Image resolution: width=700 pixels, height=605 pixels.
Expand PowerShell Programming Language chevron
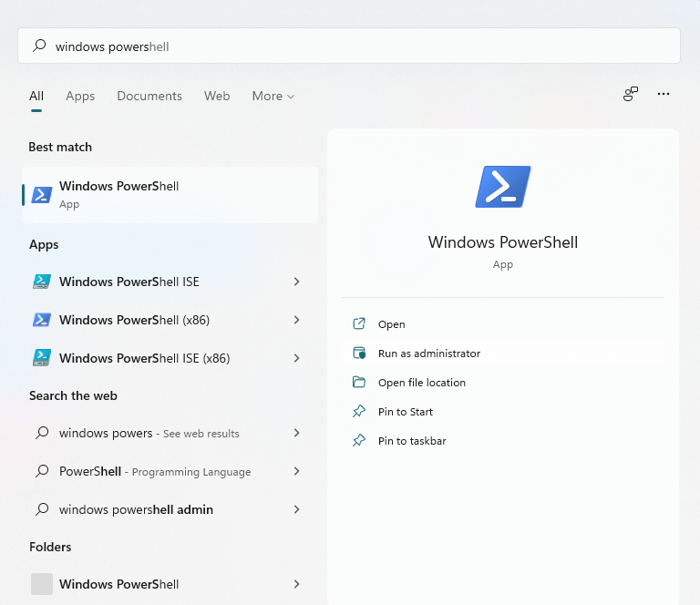point(296,471)
